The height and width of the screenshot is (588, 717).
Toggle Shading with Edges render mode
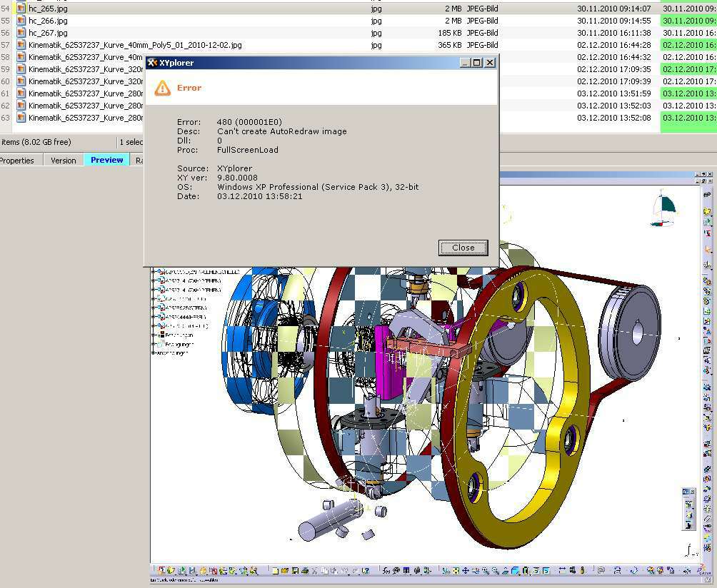(x=526, y=572)
